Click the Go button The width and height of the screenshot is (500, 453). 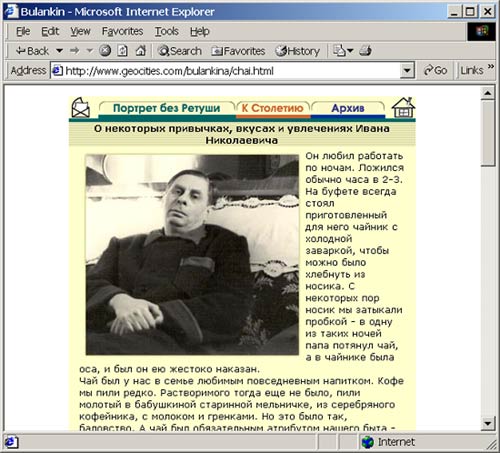435,71
